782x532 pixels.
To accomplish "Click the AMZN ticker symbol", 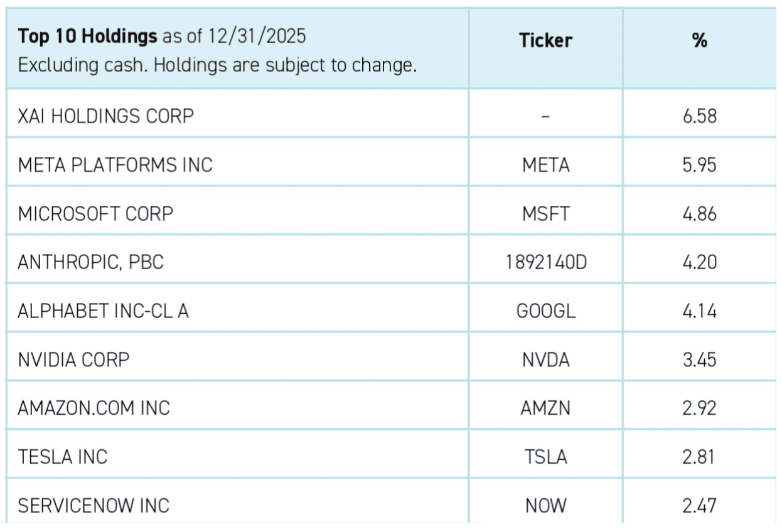I will coord(545,408).
